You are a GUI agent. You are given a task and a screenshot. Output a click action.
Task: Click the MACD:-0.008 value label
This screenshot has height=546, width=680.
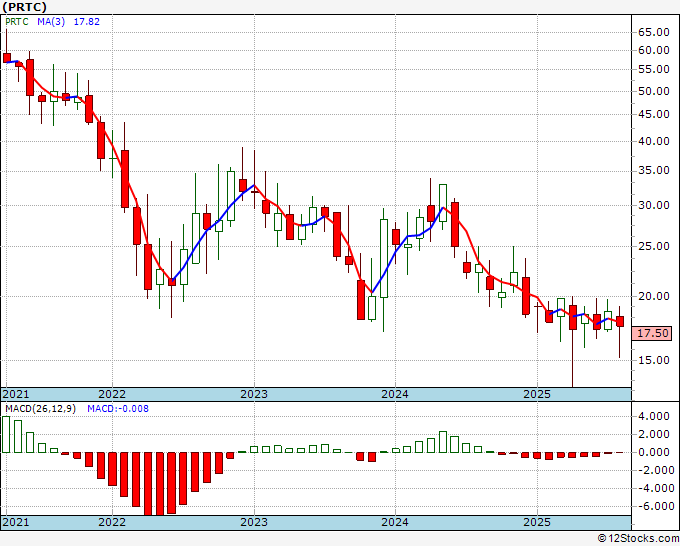118,409
